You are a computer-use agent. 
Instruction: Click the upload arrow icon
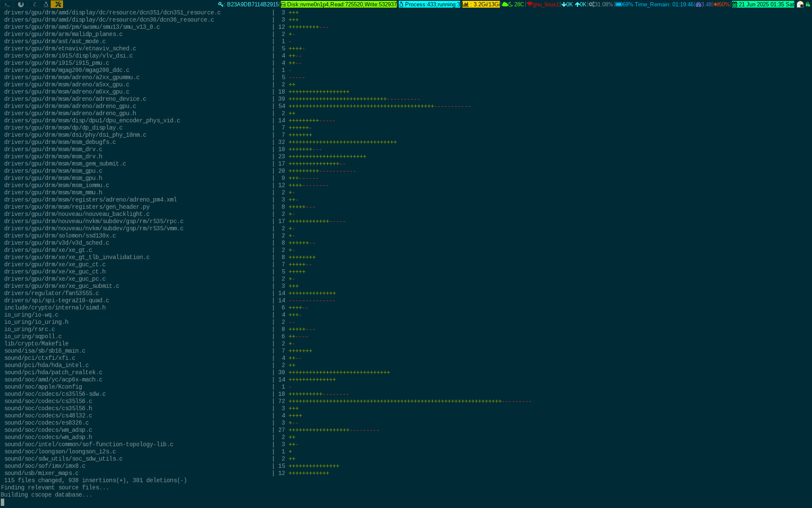point(577,4)
